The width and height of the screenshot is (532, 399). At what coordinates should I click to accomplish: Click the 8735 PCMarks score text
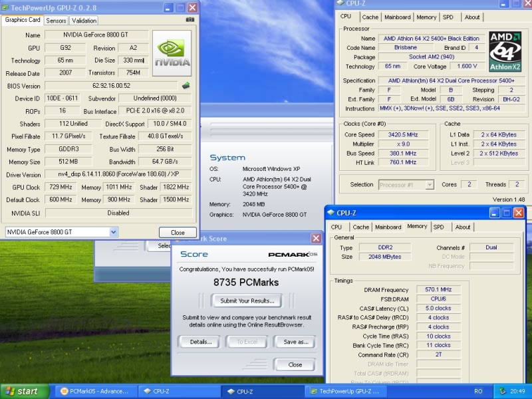246,282
